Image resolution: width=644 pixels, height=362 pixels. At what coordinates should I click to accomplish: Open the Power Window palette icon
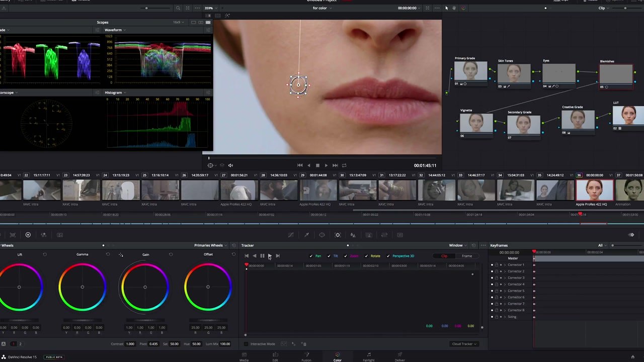[322, 235]
